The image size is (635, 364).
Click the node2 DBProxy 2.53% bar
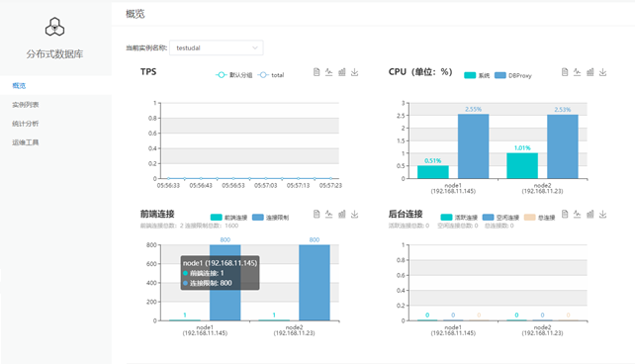[x=563, y=146]
